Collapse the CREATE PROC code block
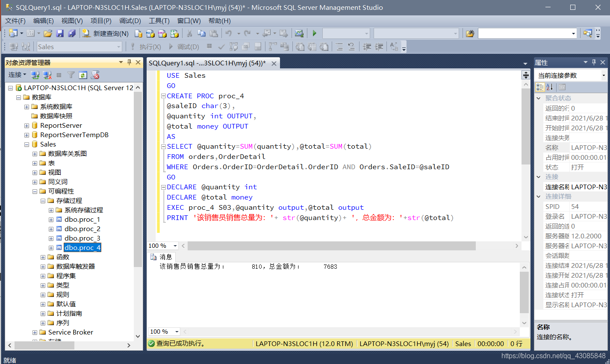 tap(163, 96)
